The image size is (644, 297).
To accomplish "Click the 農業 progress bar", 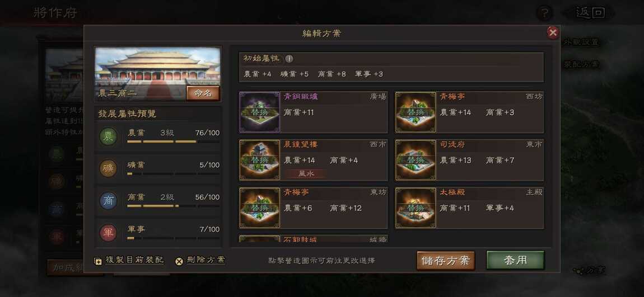I will tap(174, 142).
